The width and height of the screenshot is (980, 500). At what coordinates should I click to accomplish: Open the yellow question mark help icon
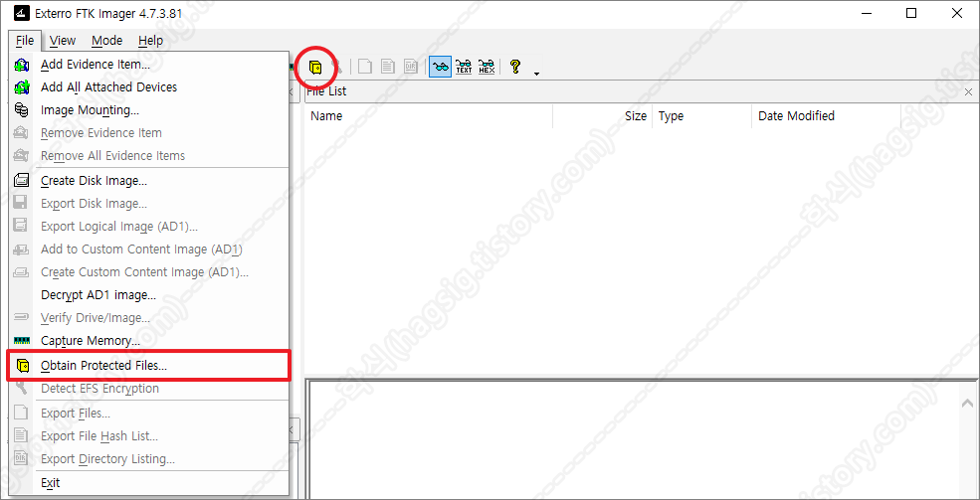point(515,67)
